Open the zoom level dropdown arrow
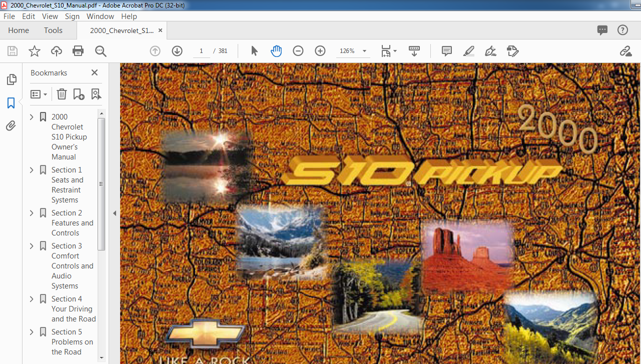The height and width of the screenshot is (364, 641). (364, 51)
